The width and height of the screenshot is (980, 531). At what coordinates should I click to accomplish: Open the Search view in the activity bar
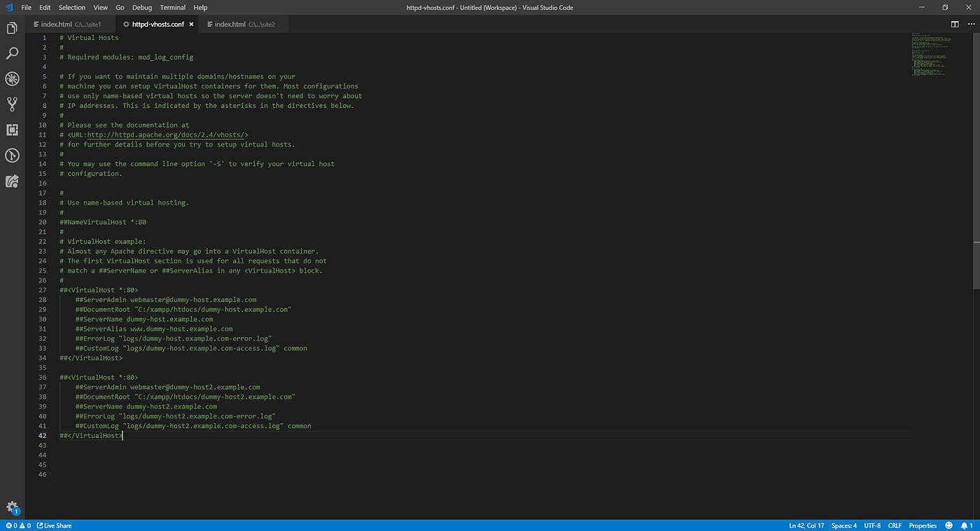12,53
